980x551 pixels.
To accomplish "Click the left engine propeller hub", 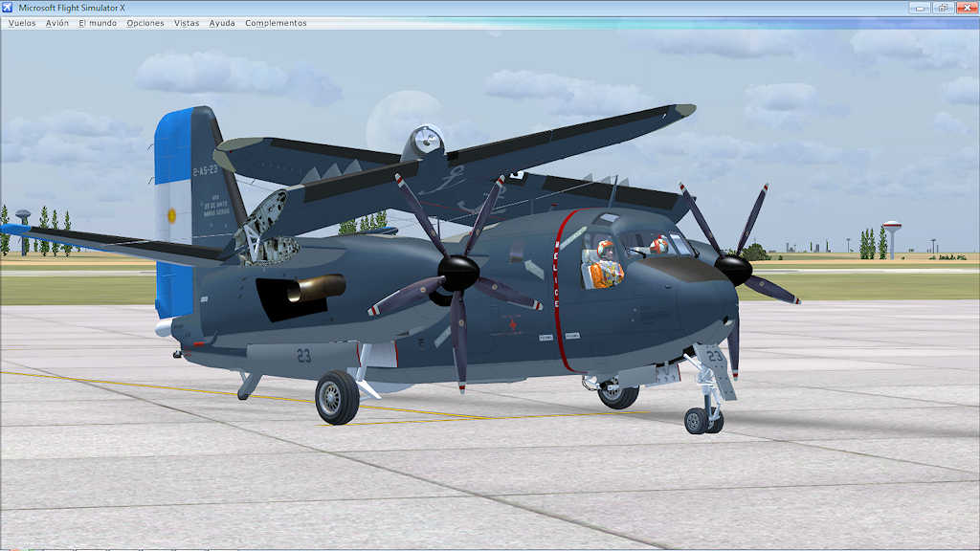I will click(x=458, y=274).
